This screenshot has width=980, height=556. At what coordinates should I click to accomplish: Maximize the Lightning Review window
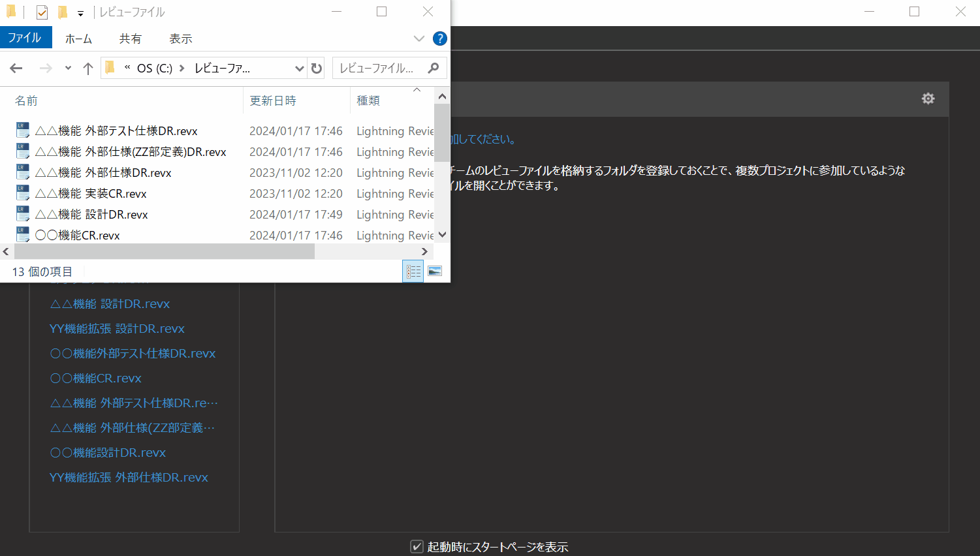click(x=915, y=12)
